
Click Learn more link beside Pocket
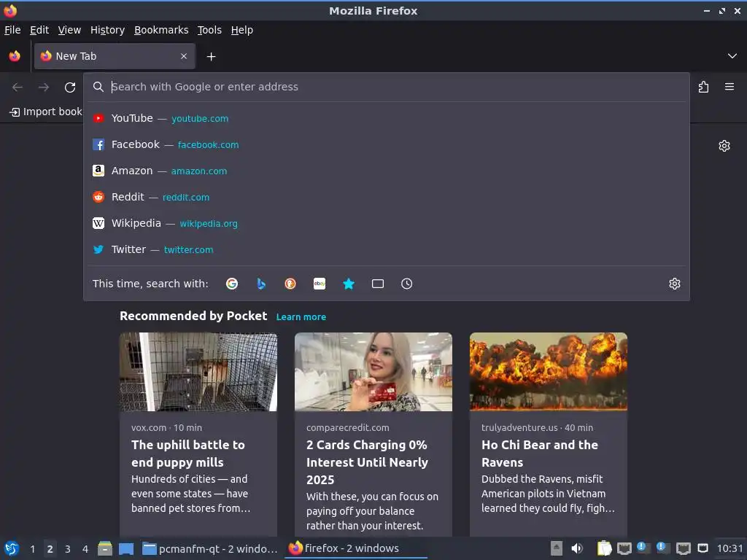[301, 316]
